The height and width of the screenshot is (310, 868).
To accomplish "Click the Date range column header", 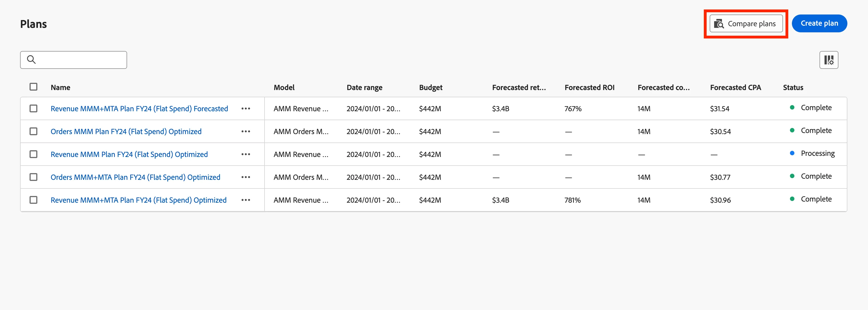I will coord(365,88).
